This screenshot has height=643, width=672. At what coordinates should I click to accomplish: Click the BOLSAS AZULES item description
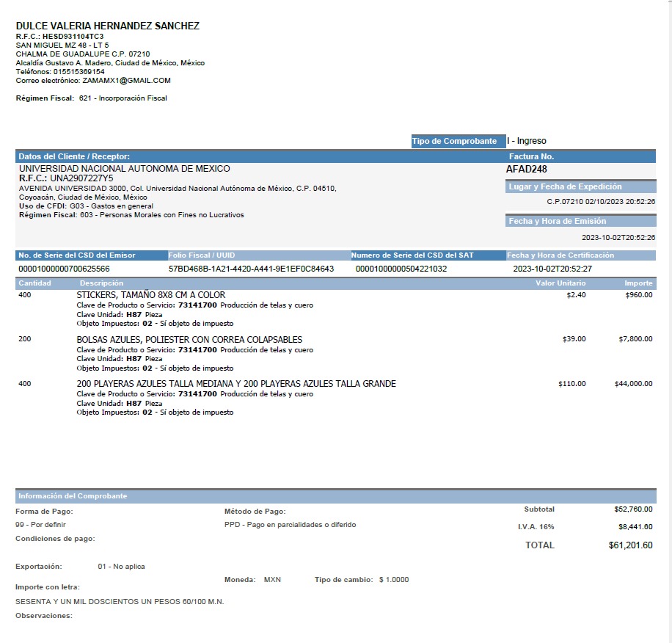point(189,340)
